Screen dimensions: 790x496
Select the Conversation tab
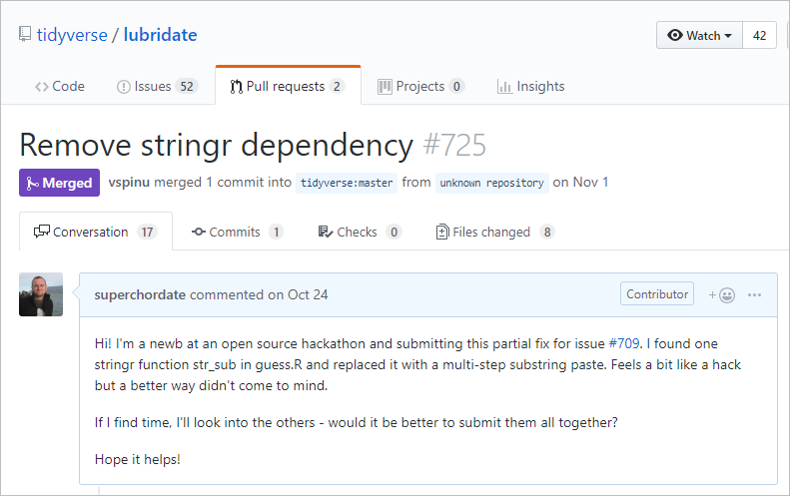[95, 232]
